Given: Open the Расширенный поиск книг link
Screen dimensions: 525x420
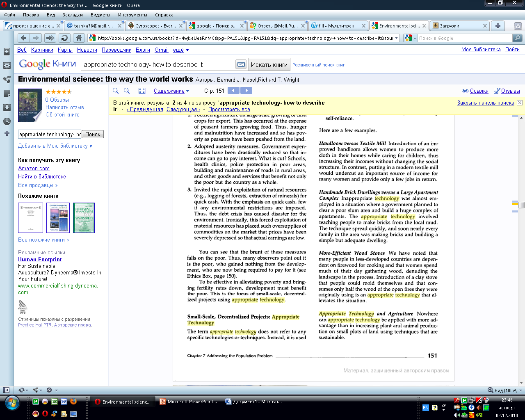Looking at the screenshot, I should coord(318,65).
